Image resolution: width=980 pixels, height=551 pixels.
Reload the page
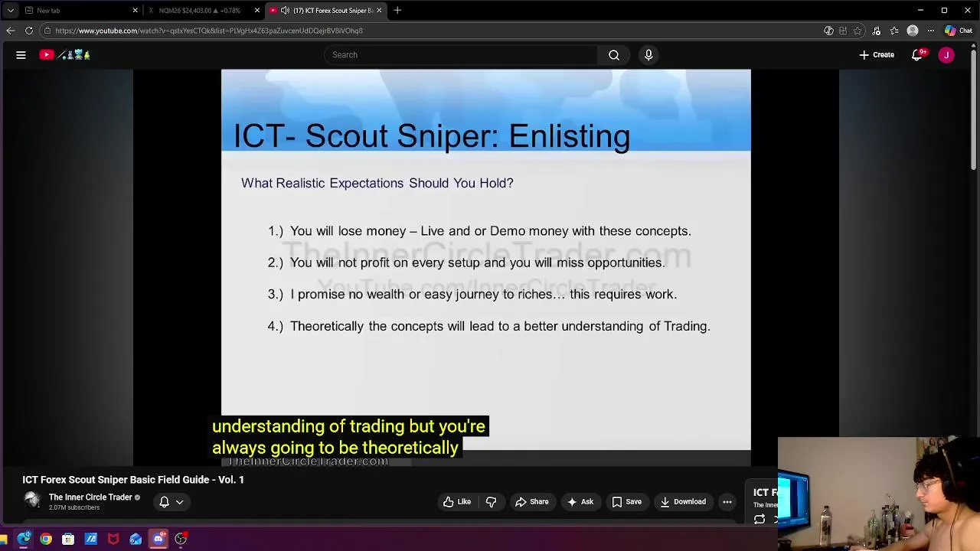coord(29,31)
